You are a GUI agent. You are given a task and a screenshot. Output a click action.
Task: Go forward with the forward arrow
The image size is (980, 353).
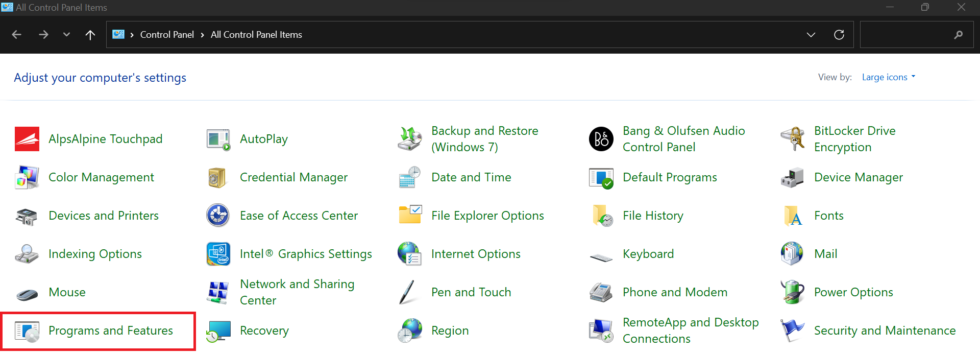tap(43, 35)
